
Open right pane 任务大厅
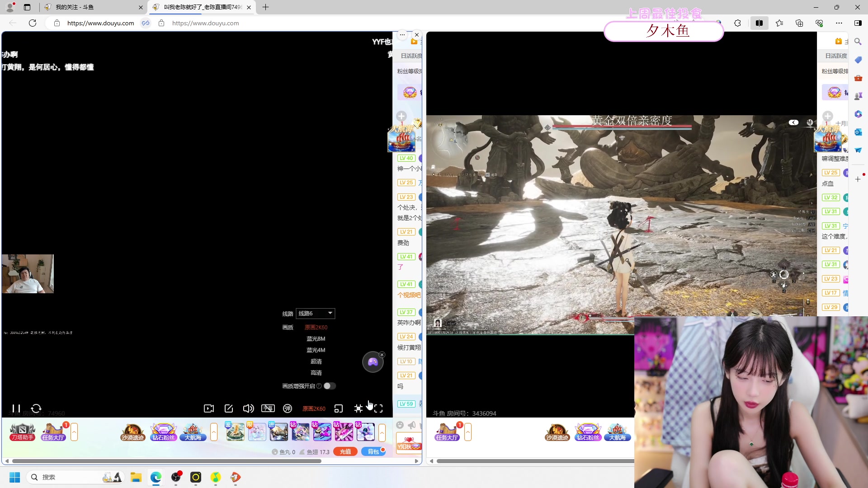(447, 432)
